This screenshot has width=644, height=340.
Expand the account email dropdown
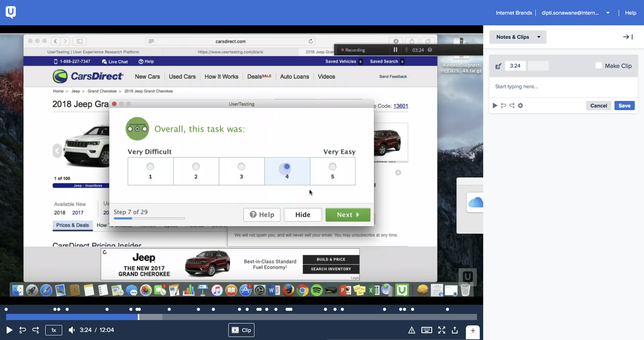click(x=608, y=13)
